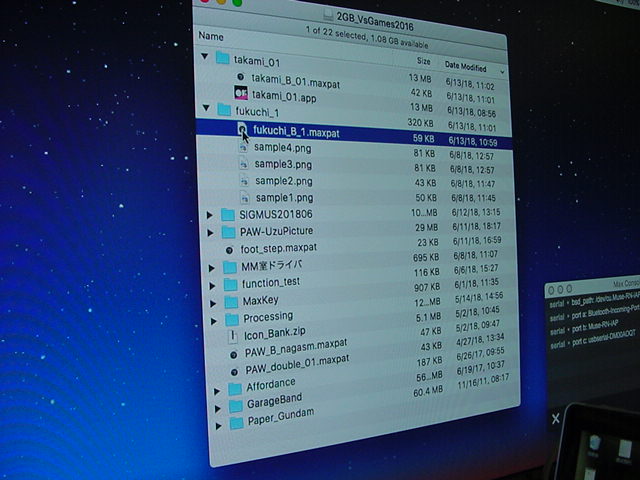Screen dimensions: 640x480
Task: Expand the Paper_Gundam folder triangle
Action: (x=218, y=426)
